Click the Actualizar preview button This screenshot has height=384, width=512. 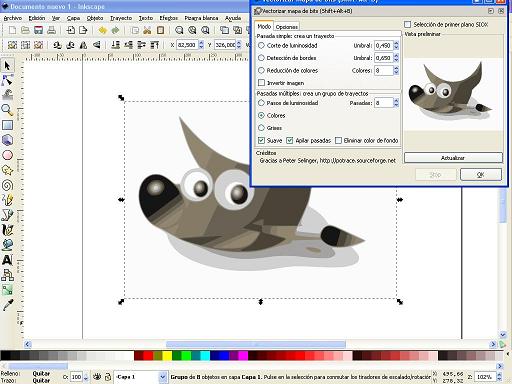pyautogui.click(x=453, y=158)
